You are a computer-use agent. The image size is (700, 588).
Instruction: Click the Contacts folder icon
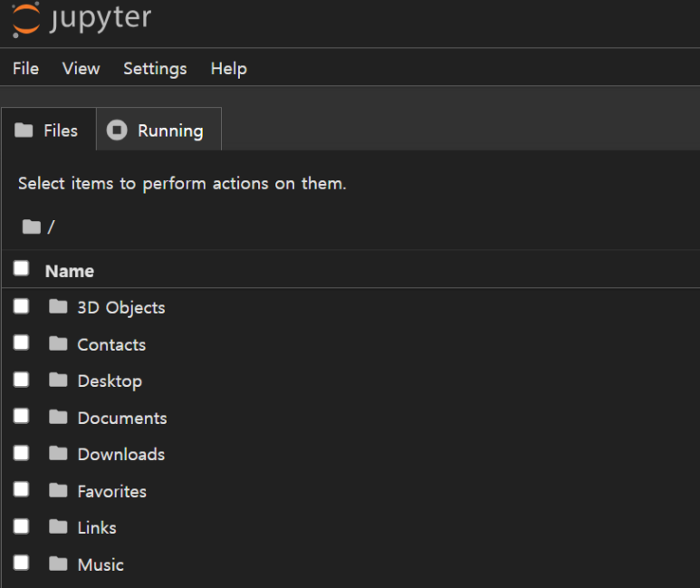[58, 343]
